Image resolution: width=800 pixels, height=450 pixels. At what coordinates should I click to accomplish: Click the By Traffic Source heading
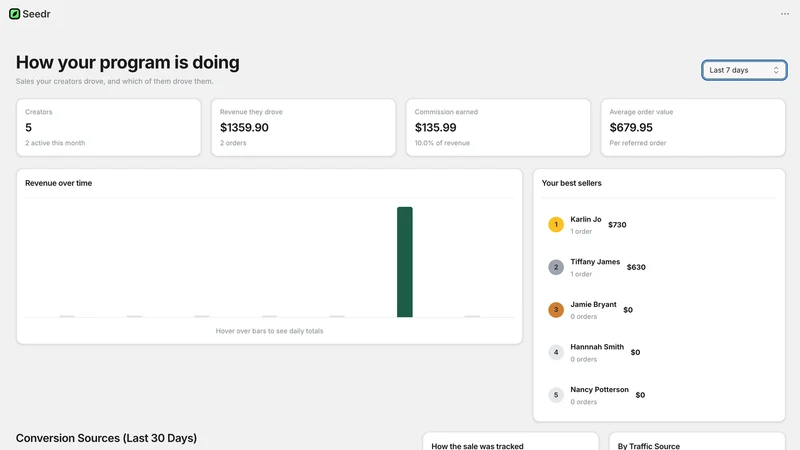tap(649, 446)
